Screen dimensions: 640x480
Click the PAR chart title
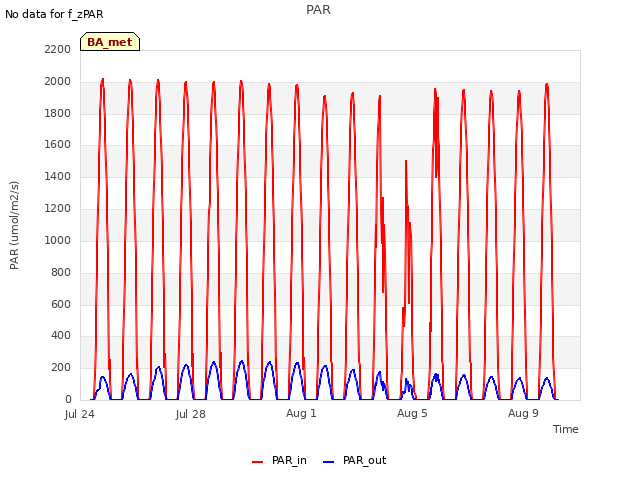coord(318,10)
